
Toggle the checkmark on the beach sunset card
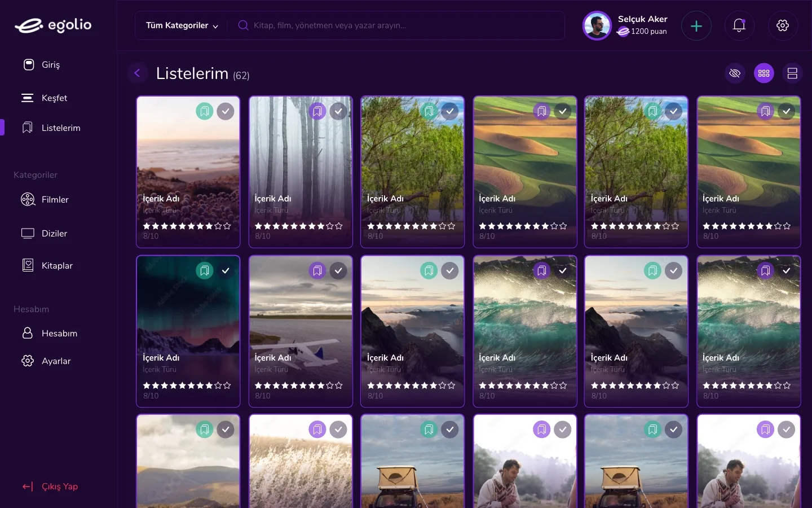(x=226, y=111)
